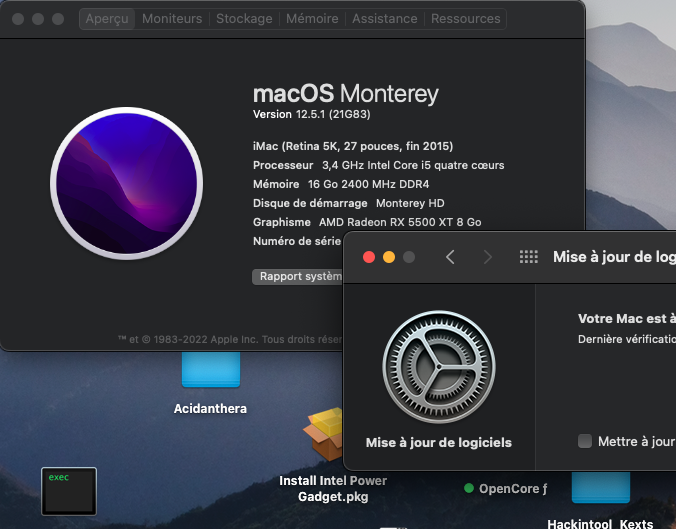The height and width of the screenshot is (529, 676).
Task: Switch to the Ressources tab
Action: pos(466,19)
